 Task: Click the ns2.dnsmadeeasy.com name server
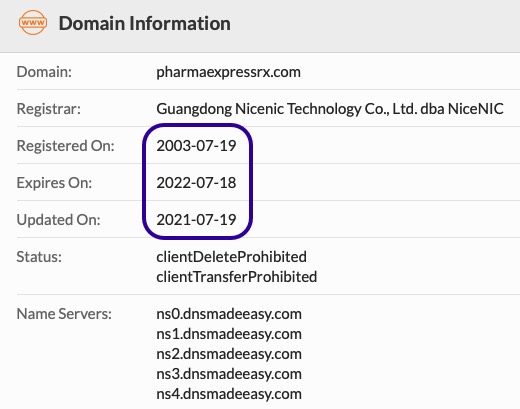[x=229, y=354]
